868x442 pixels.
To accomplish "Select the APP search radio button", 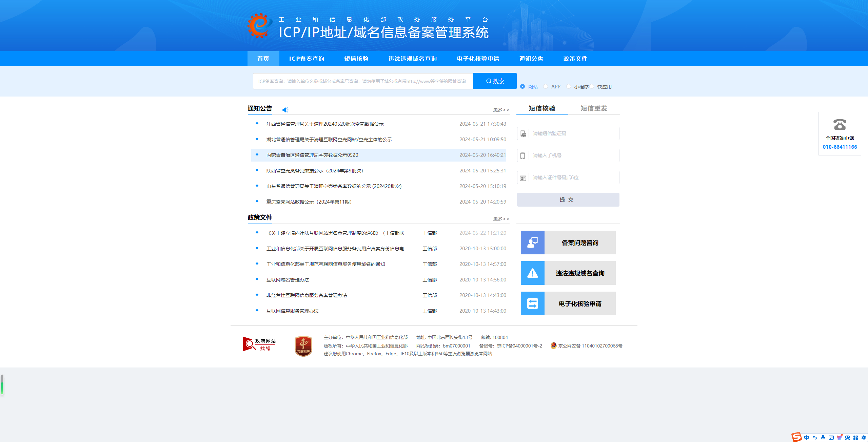I will click(545, 86).
